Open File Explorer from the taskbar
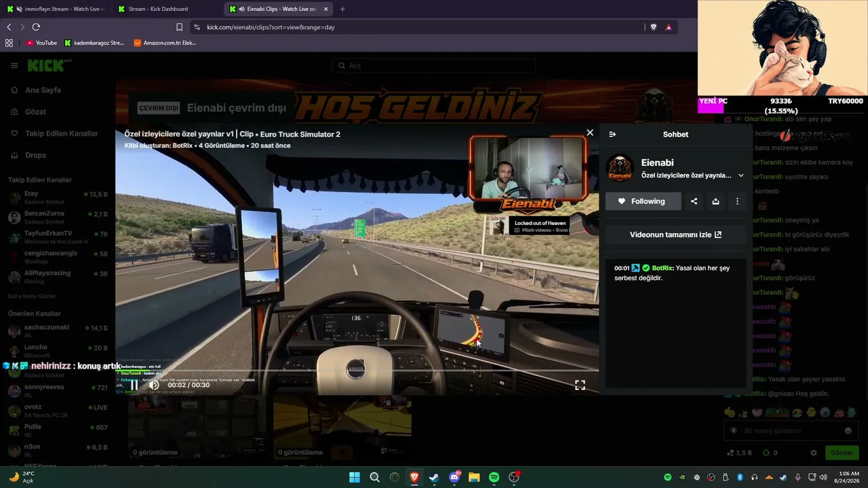Image resolution: width=868 pixels, height=488 pixels. click(x=474, y=477)
